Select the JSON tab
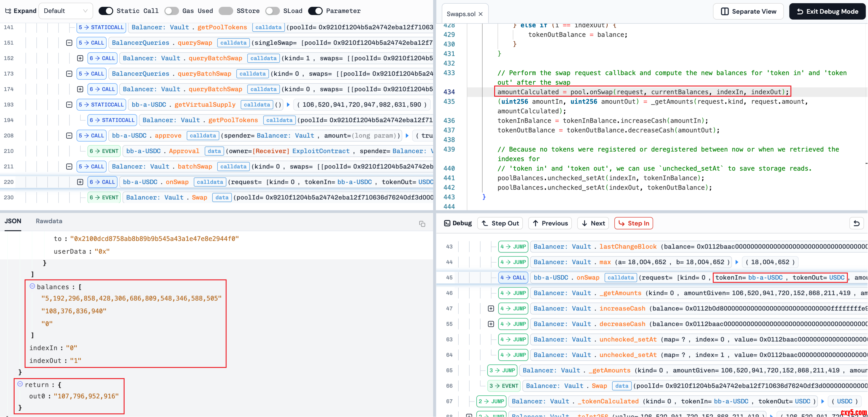This screenshot has height=417, width=868. click(x=13, y=221)
